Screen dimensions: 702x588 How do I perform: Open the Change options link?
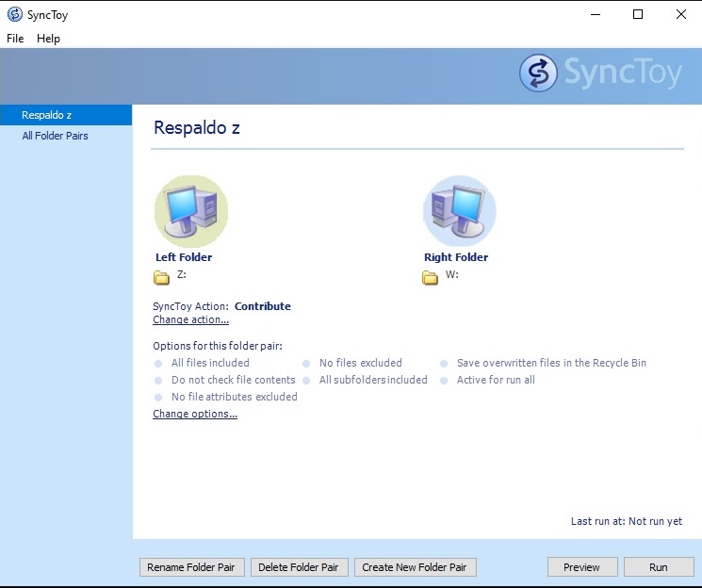click(x=195, y=415)
